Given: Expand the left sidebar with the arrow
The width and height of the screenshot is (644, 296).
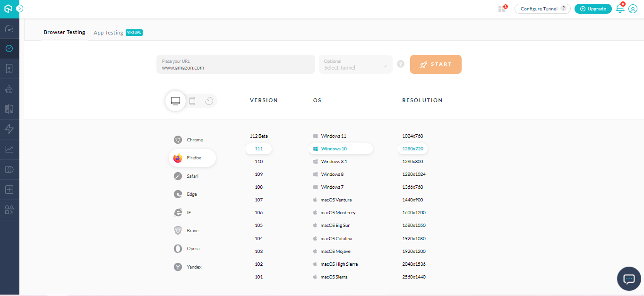Looking at the screenshot, I should pos(20,9).
